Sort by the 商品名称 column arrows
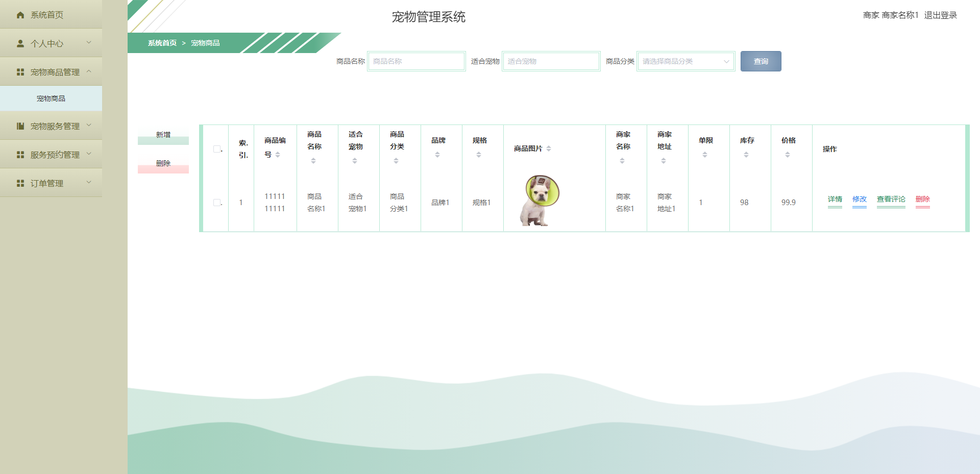 313,160
